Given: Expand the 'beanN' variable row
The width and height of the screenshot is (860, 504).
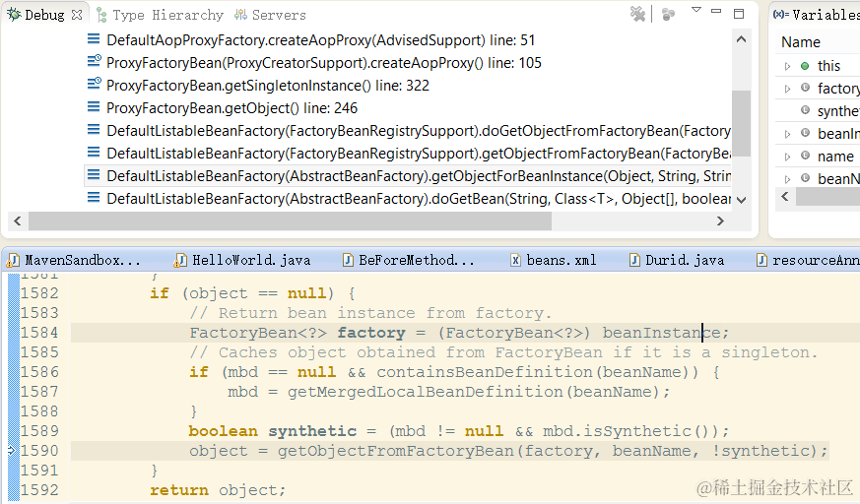Looking at the screenshot, I should pyautogui.click(x=788, y=179).
